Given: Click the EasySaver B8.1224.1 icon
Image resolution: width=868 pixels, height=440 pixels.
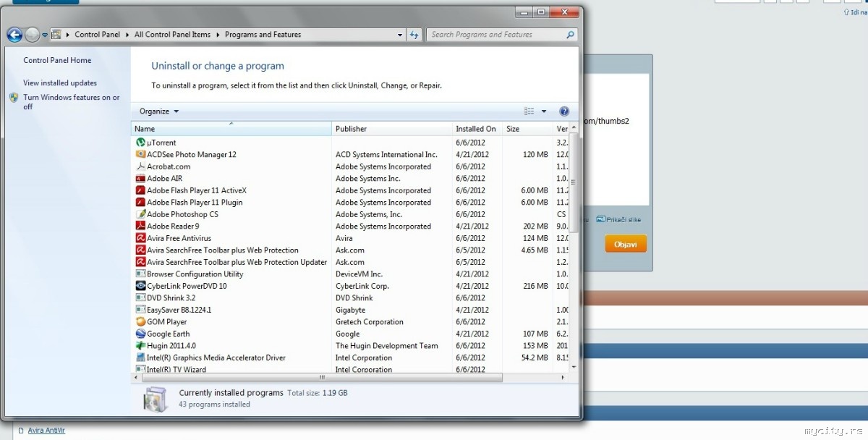Looking at the screenshot, I should (141, 310).
